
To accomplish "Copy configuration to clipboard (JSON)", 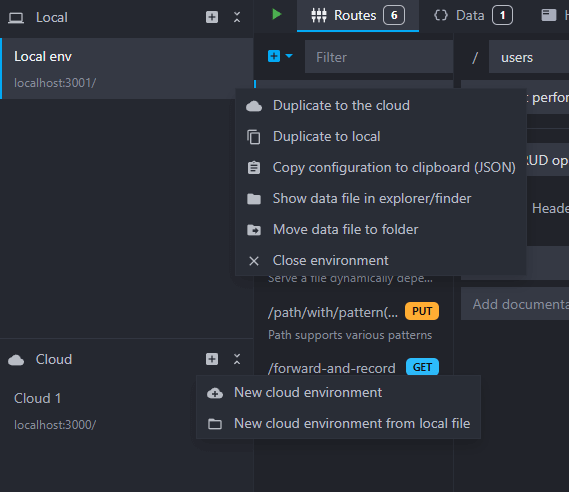I will tap(381, 168).
